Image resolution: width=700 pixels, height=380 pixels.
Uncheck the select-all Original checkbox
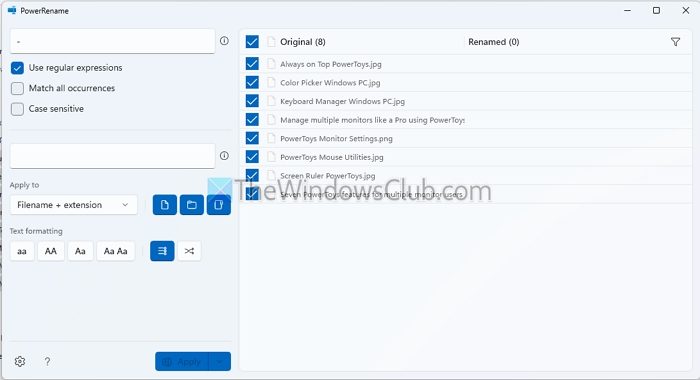(252, 42)
